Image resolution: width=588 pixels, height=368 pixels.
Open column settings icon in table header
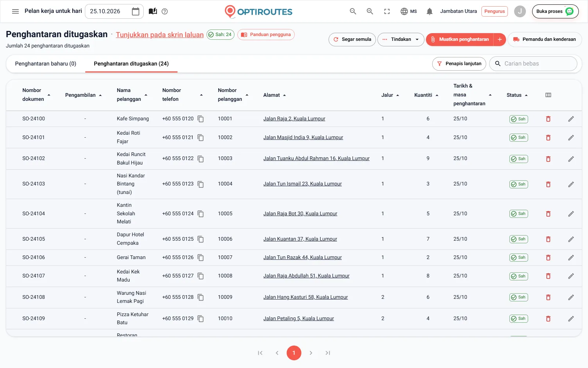548,95
